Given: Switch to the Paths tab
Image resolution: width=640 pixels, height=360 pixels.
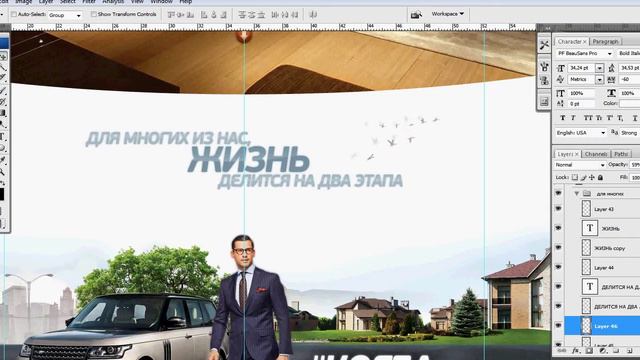Looking at the screenshot, I should click(621, 154).
